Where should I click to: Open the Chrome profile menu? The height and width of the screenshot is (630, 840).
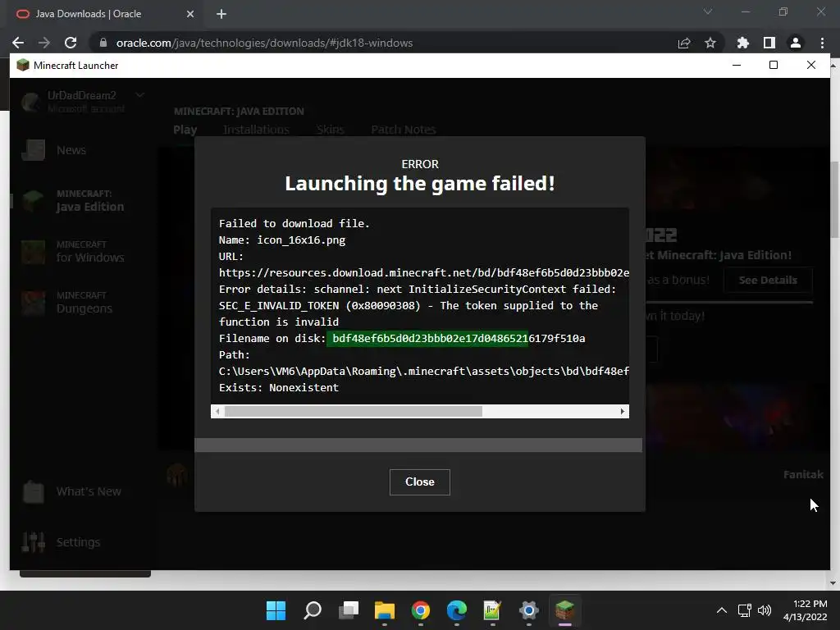pyautogui.click(x=796, y=43)
